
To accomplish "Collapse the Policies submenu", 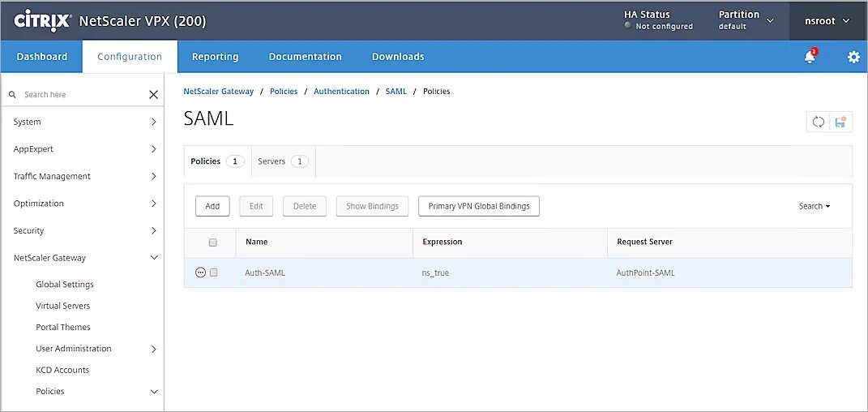I will tap(82, 392).
